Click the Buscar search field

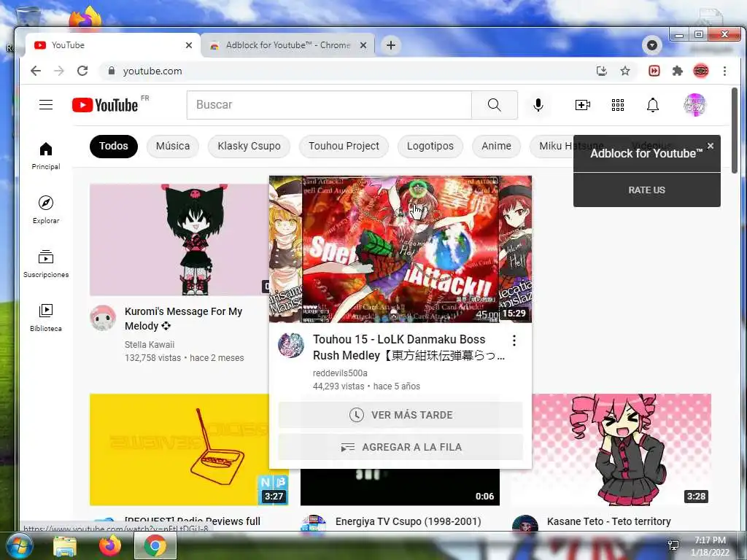click(x=329, y=105)
